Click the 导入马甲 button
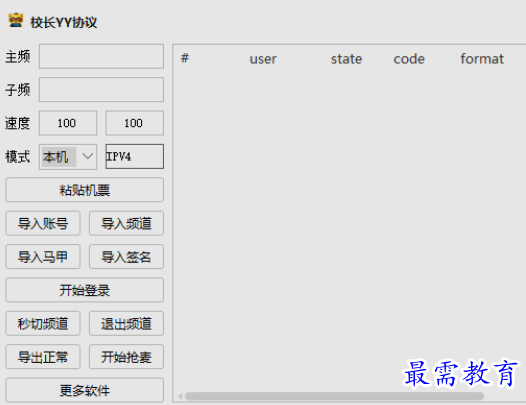Screen dimensions: 526x405 point(43,257)
